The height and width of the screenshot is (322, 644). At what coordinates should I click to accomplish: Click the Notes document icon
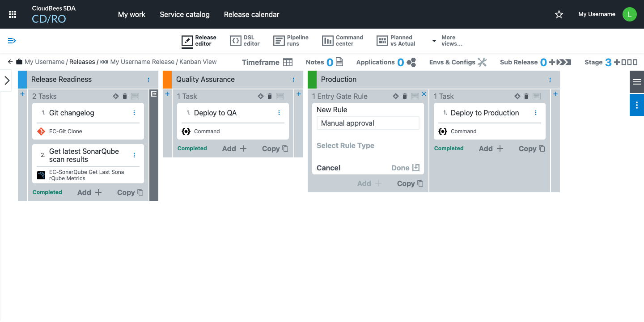(x=339, y=62)
